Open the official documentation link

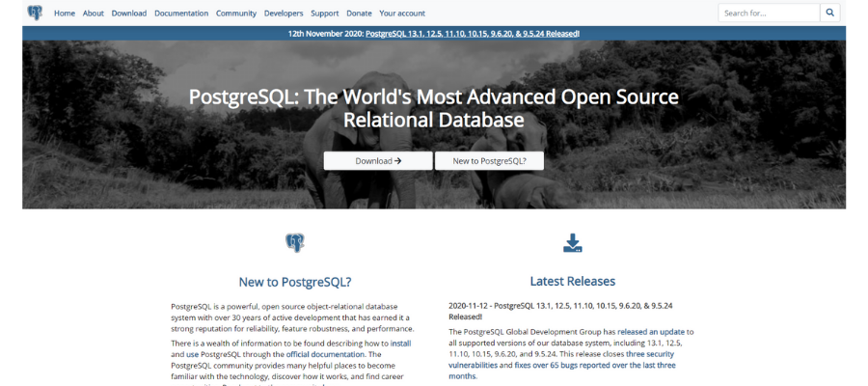tap(326, 354)
